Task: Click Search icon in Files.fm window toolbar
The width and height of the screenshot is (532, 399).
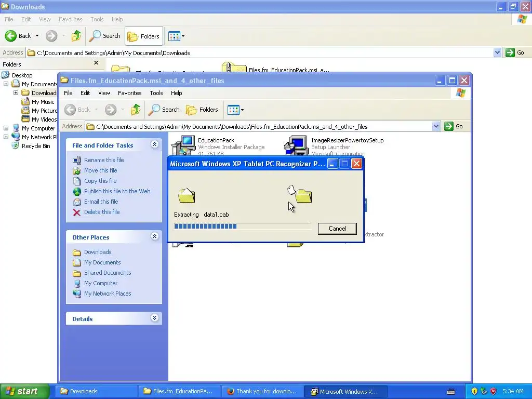Action: (x=154, y=110)
